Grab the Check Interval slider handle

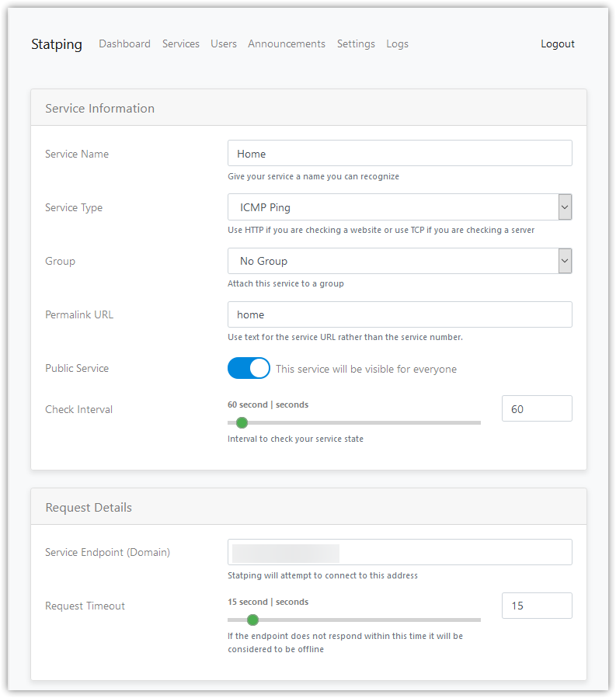tap(242, 422)
